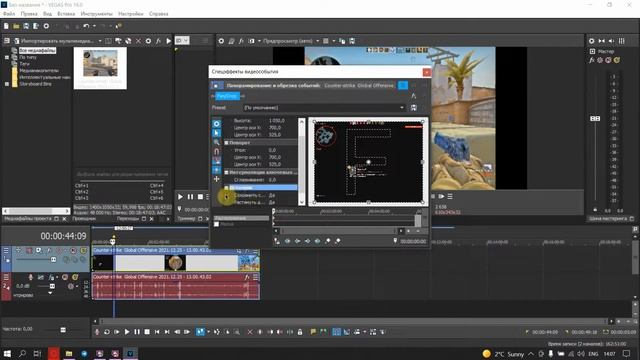Open the Файл menu
Screen dimensions: 640x360
tap(9, 14)
